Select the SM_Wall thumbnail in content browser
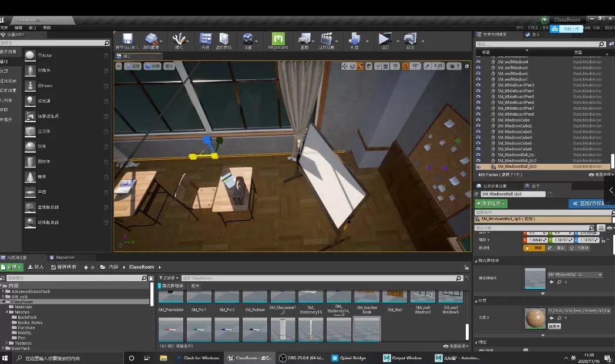The image size is (615, 364). (x=394, y=296)
